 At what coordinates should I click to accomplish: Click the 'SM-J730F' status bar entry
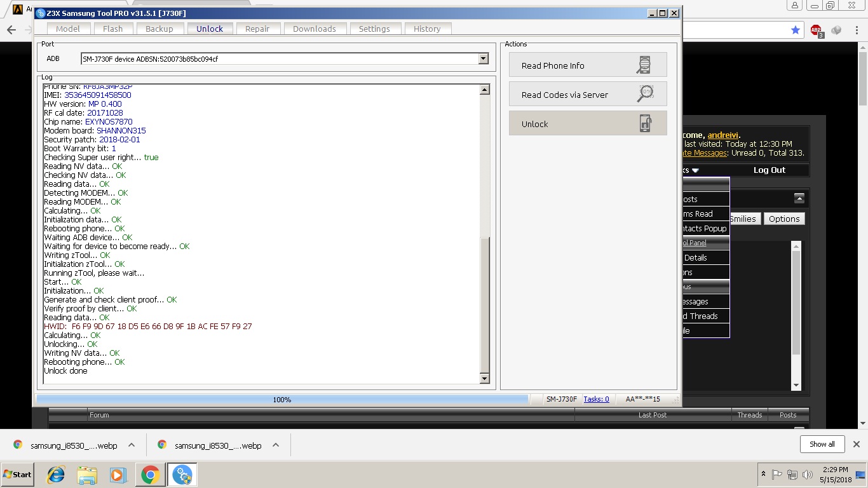coord(562,399)
